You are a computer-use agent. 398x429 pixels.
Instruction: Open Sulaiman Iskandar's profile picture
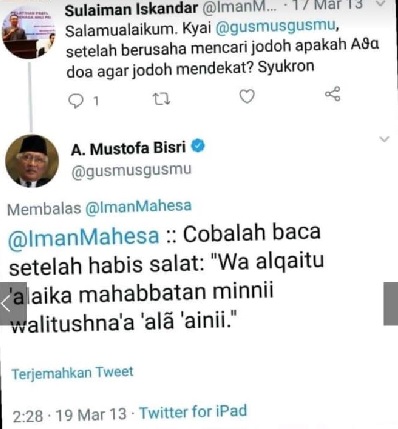(x=29, y=32)
